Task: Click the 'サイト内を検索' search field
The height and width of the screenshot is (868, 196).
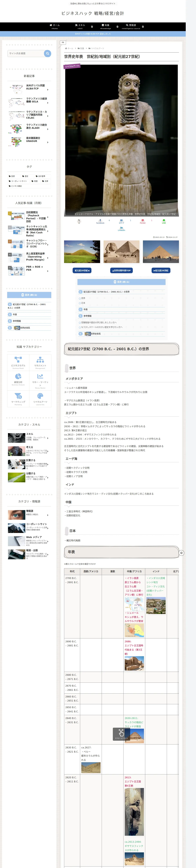Action: pos(26,53)
